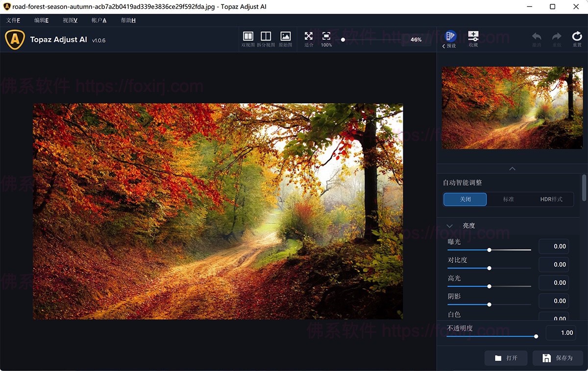
Task: Click the 曝光 (exposure) slider handle
Action: click(489, 250)
